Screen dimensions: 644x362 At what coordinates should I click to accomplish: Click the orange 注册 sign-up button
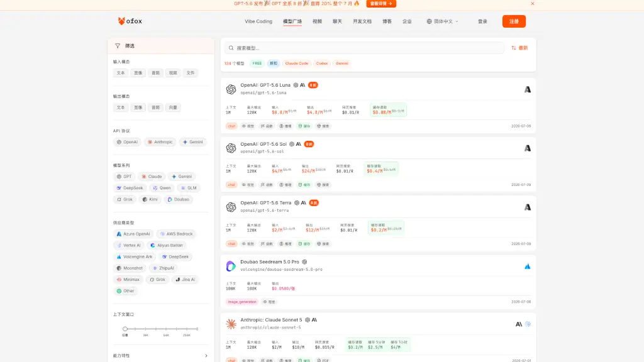[514, 21]
